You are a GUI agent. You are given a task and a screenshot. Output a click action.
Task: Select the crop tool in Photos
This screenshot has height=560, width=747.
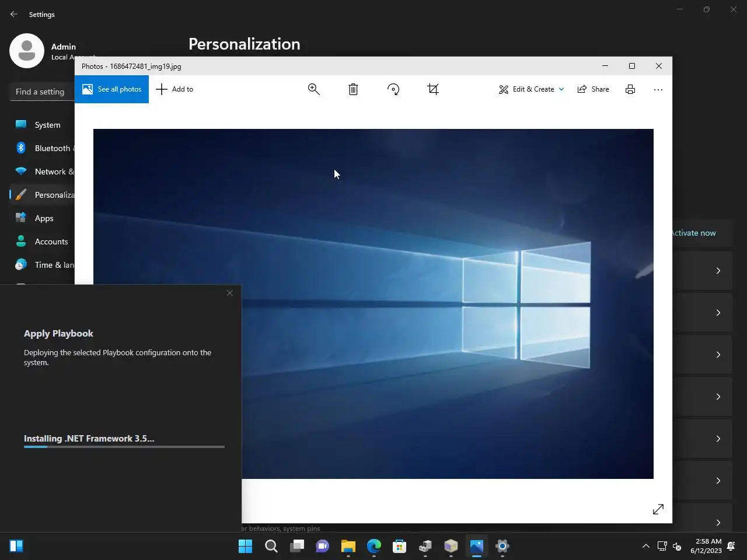433,89
